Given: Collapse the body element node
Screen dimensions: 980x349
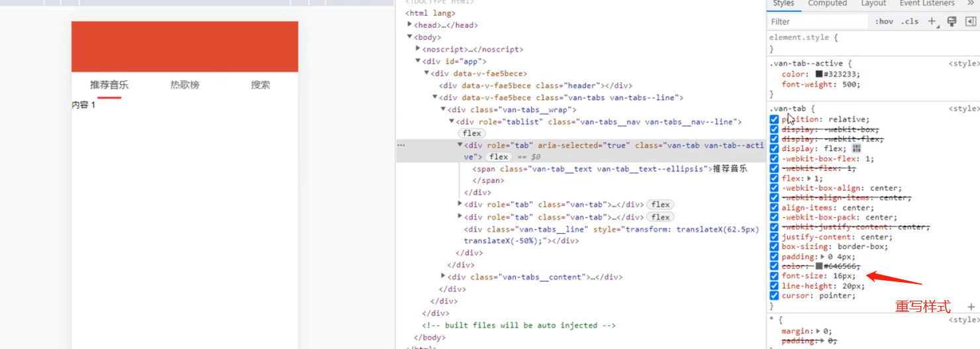Looking at the screenshot, I should click(x=410, y=37).
